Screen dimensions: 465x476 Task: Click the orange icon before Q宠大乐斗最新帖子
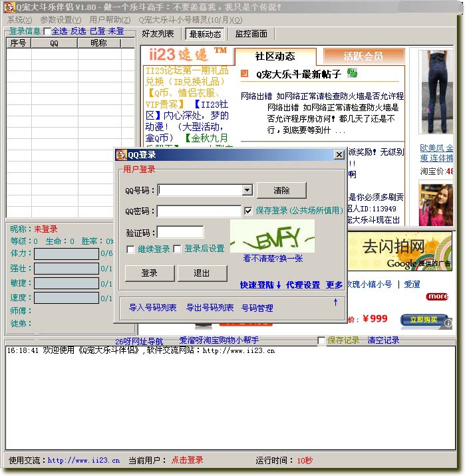tap(245, 74)
